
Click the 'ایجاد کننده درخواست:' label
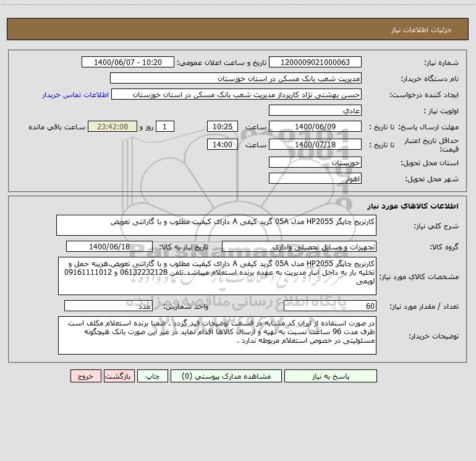424,95
